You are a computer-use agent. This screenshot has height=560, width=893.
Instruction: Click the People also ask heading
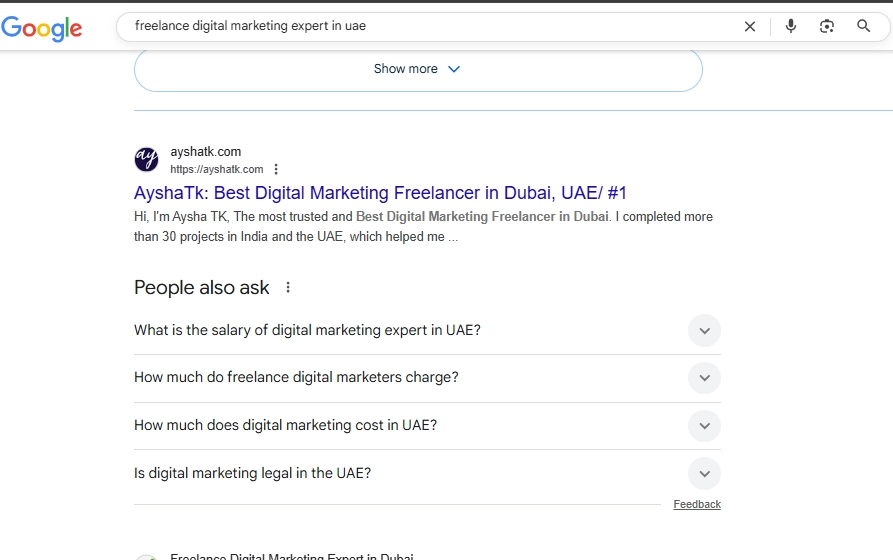point(202,288)
